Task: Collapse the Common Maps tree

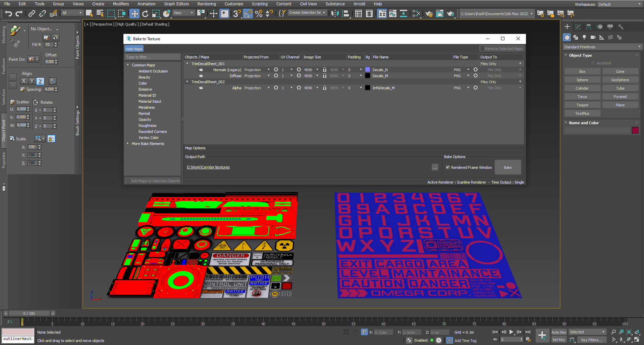Action: [128, 65]
